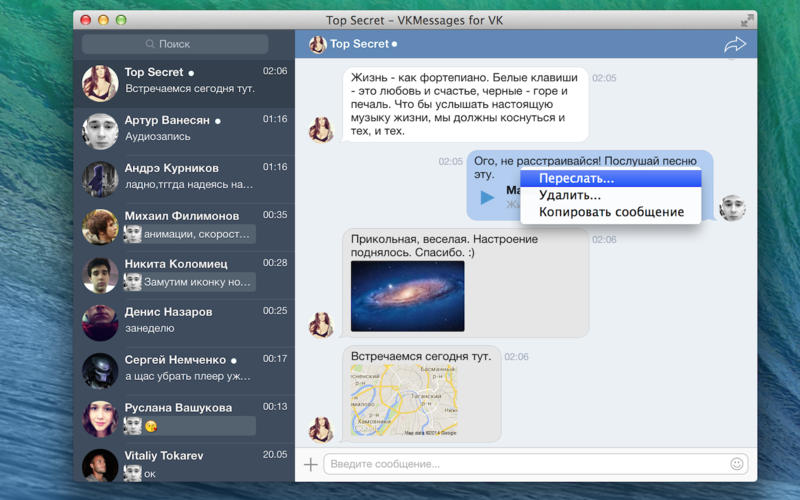Open the galaxy image thumbnail
Screen dimensions: 800x500
tap(407, 295)
